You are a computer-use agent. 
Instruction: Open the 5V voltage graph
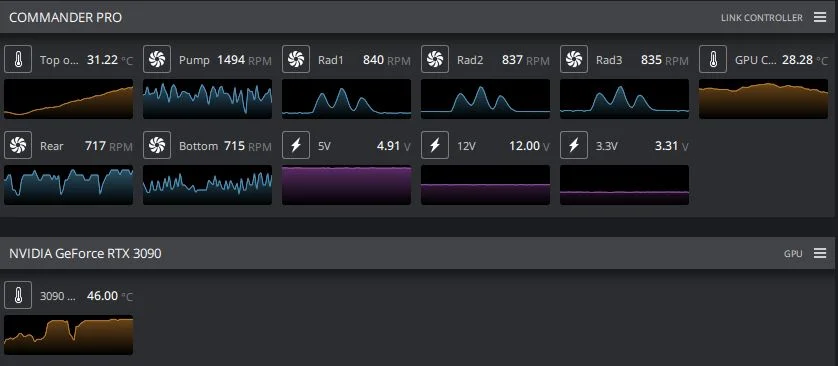346,185
